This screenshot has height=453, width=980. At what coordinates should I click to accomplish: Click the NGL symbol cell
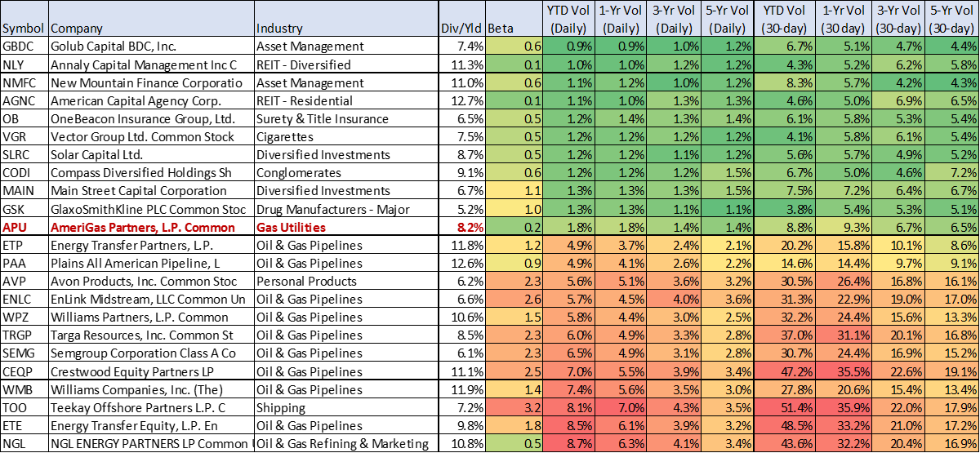(x=24, y=444)
